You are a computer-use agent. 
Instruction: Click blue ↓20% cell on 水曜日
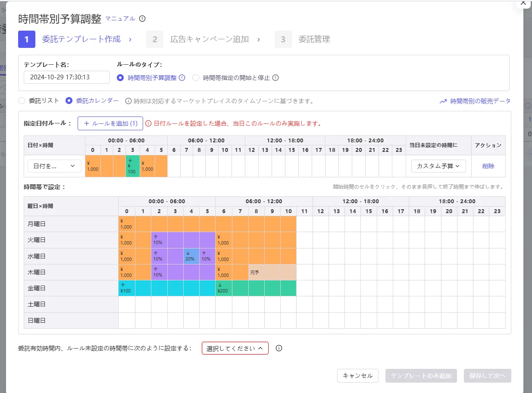(x=191, y=256)
